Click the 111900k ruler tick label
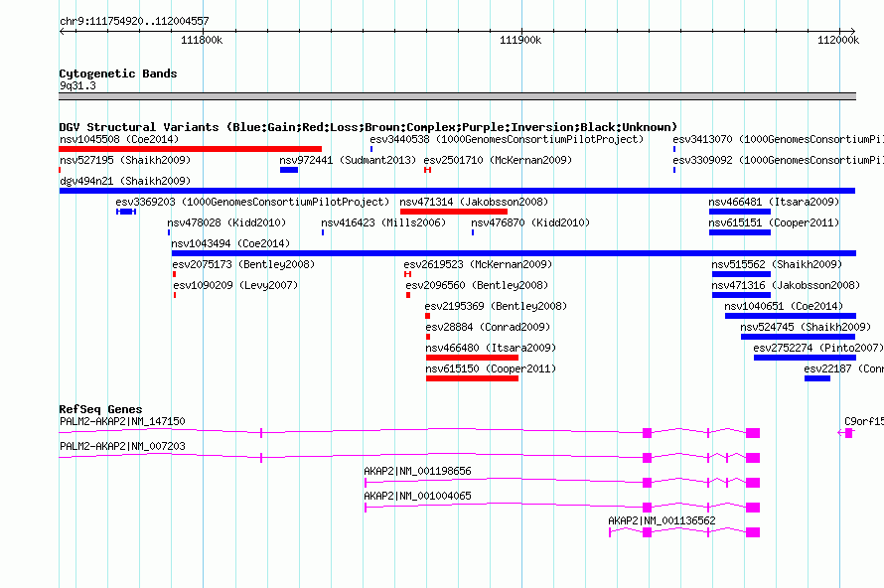Viewport: 884px width, 588px height. click(520, 40)
